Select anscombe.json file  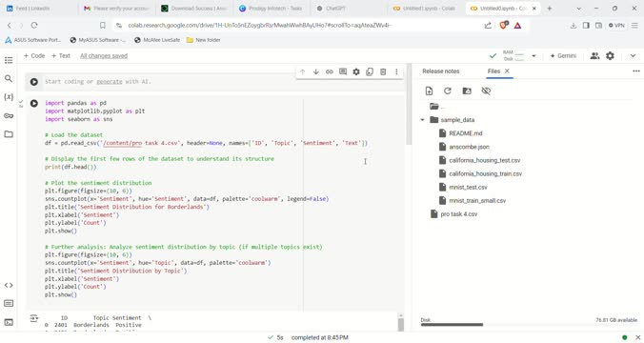(x=469, y=147)
